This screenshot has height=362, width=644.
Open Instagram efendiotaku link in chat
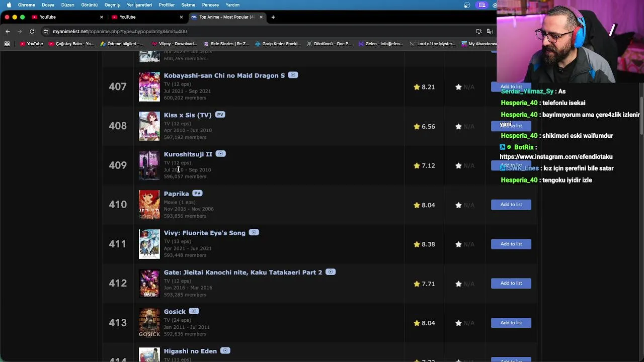[556, 157]
